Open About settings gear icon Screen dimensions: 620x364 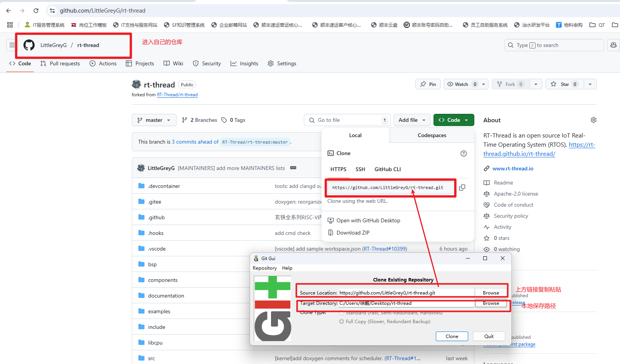pyautogui.click(x=594, y=120)
